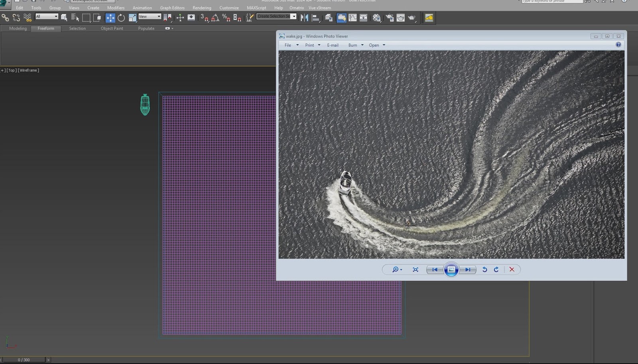Image resolution: width=638 pixels, height=364 pixels.
Task: Select the Select and Move tool
Action: click(x=110, y=18)
